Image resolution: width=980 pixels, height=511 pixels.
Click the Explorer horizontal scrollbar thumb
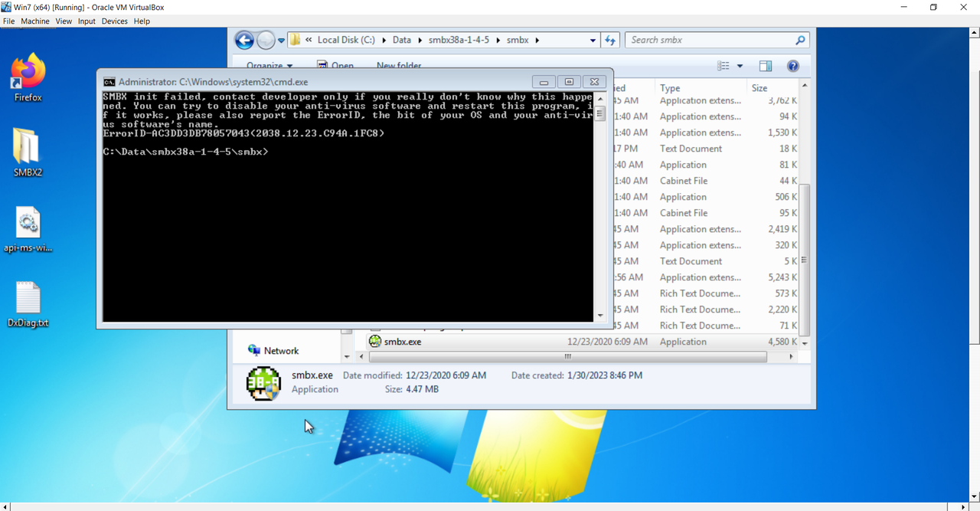567,356
